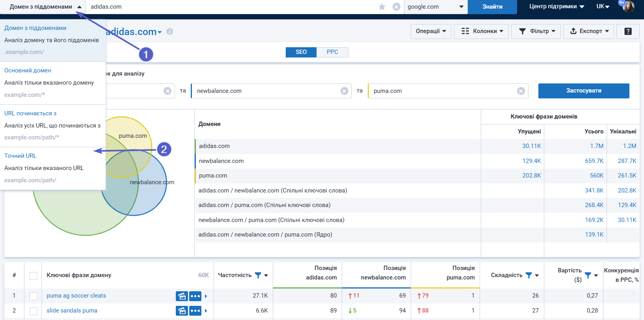The width and height of the screenshot is (644, 320).
Task: Switch to PPC mode
Action: point(332,52)
